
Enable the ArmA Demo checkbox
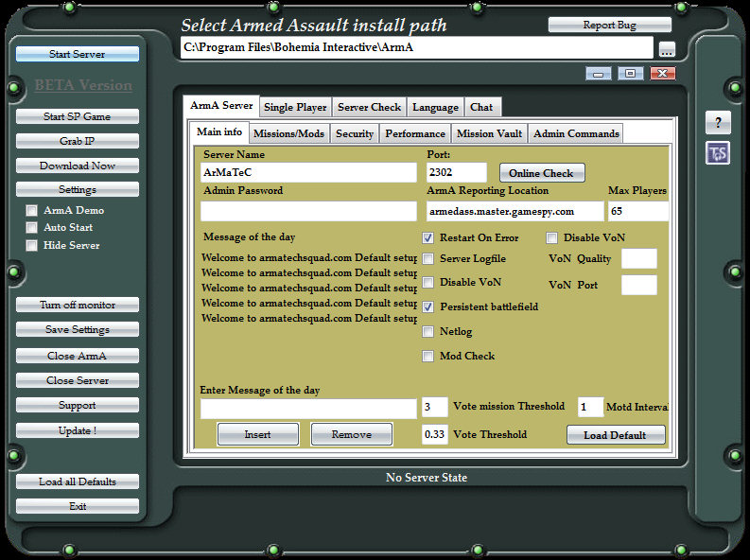[x=32, y=211]
